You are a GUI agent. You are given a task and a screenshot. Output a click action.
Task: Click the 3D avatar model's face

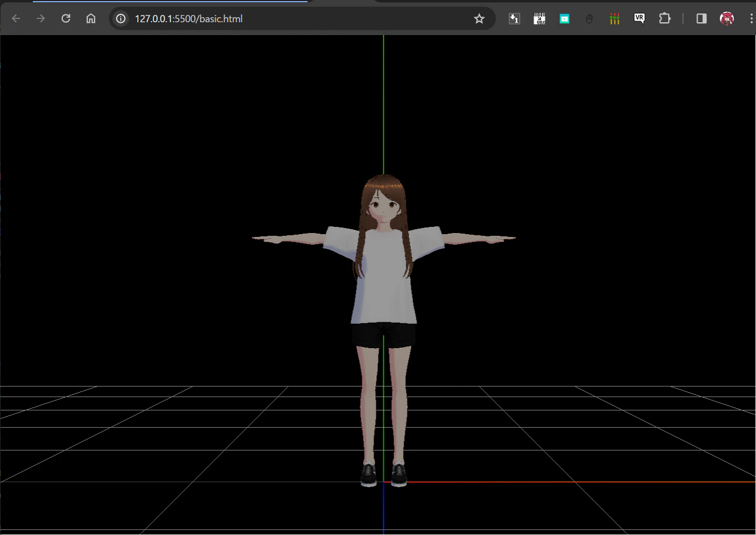tap(384, 206)
